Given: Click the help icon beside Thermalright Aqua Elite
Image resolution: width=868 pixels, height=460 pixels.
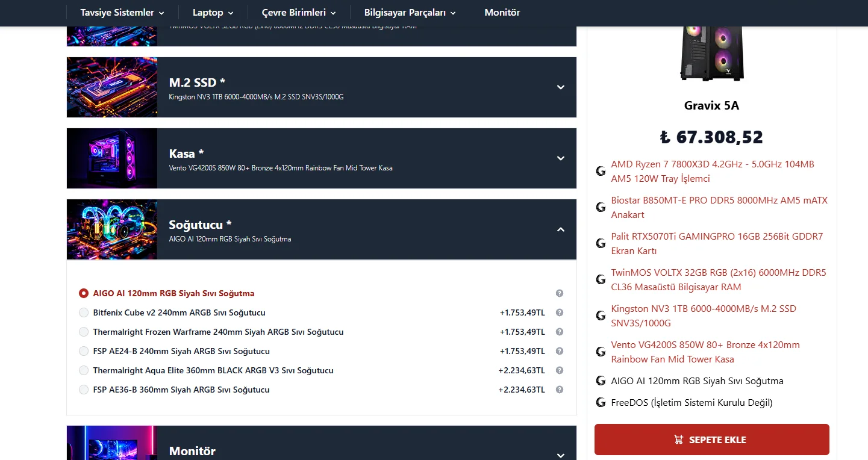Looking at the screenshot, I should (x=559, y=370).
